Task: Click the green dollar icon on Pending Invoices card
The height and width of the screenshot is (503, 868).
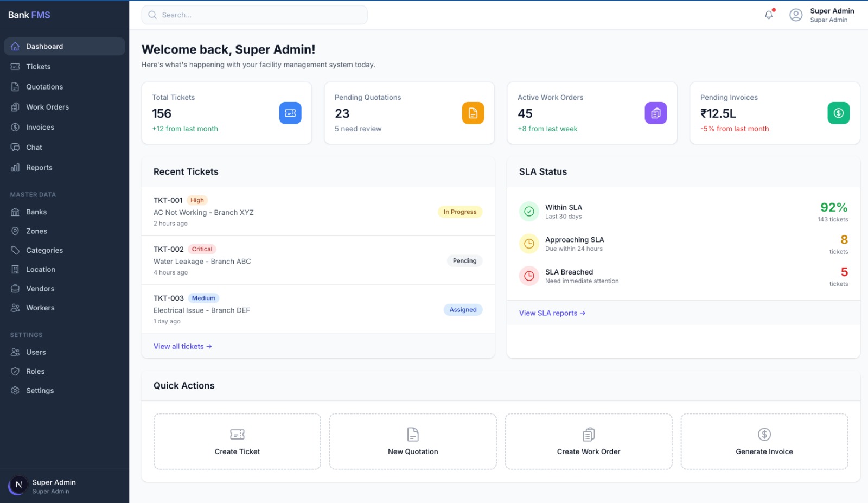Action: (x=838, y=113)
